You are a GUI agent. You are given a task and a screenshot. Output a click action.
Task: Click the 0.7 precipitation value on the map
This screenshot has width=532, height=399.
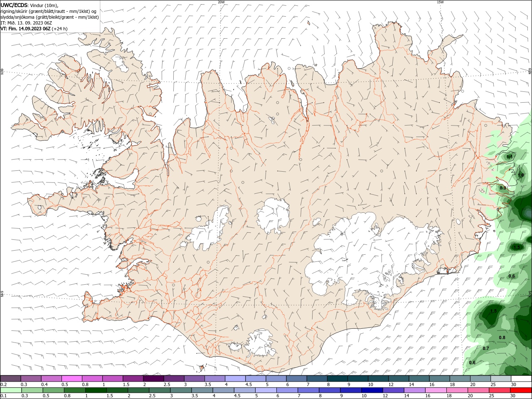(x=486, y=348)
